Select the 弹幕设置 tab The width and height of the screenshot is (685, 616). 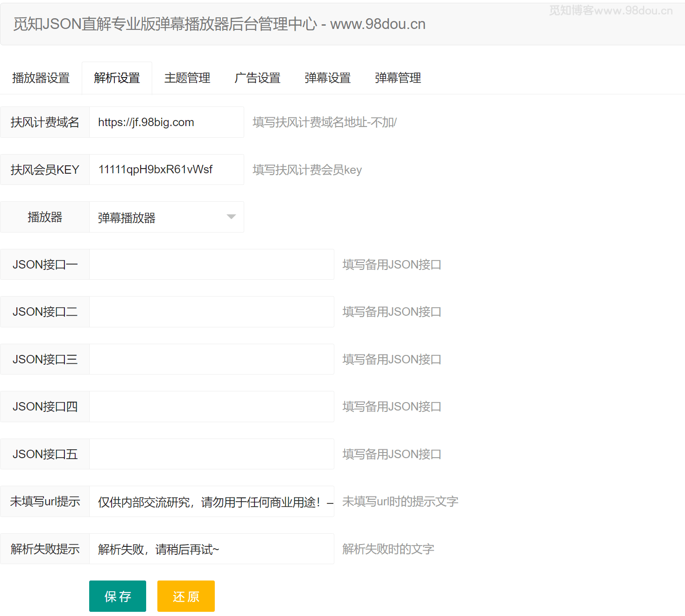tap(327, 78)
